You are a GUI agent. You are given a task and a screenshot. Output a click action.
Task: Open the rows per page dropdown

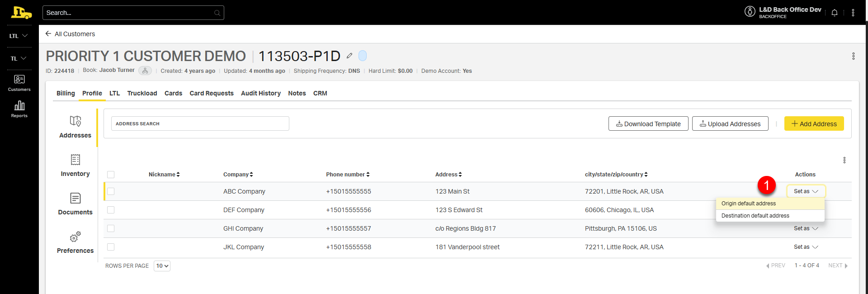162,266
